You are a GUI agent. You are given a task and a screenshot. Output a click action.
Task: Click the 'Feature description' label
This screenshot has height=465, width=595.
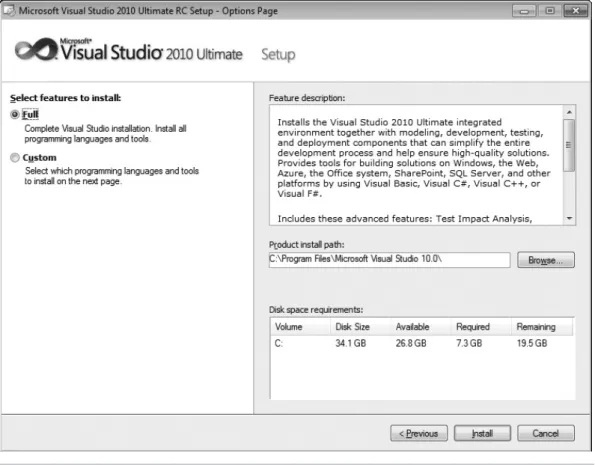pos(307,98)
